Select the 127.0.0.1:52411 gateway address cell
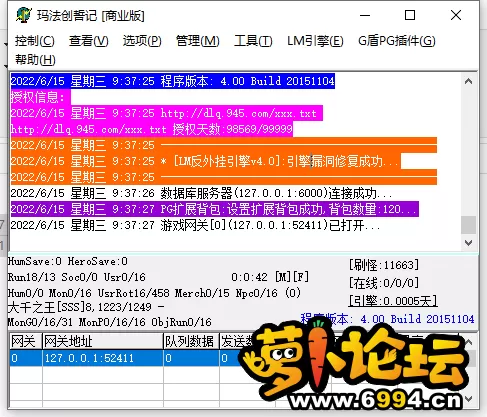This screenshot has height=417, width=487. point(103,358)
